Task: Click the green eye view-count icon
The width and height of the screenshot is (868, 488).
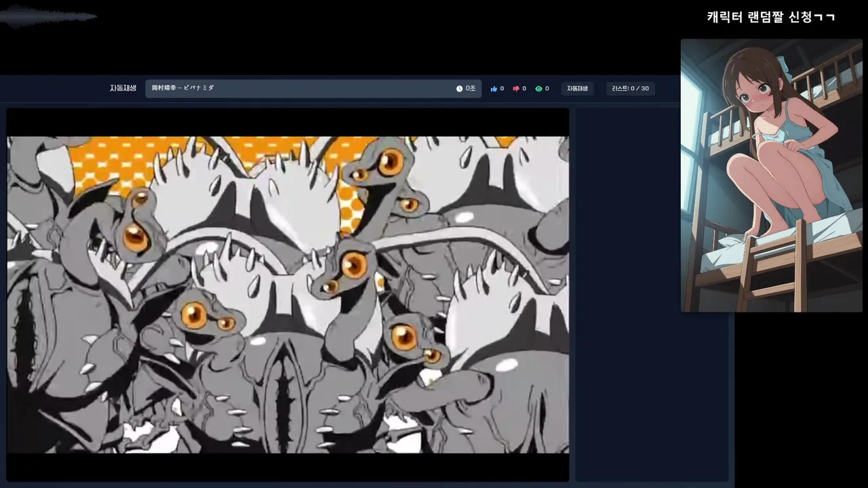Action: (x=538, y=89)
